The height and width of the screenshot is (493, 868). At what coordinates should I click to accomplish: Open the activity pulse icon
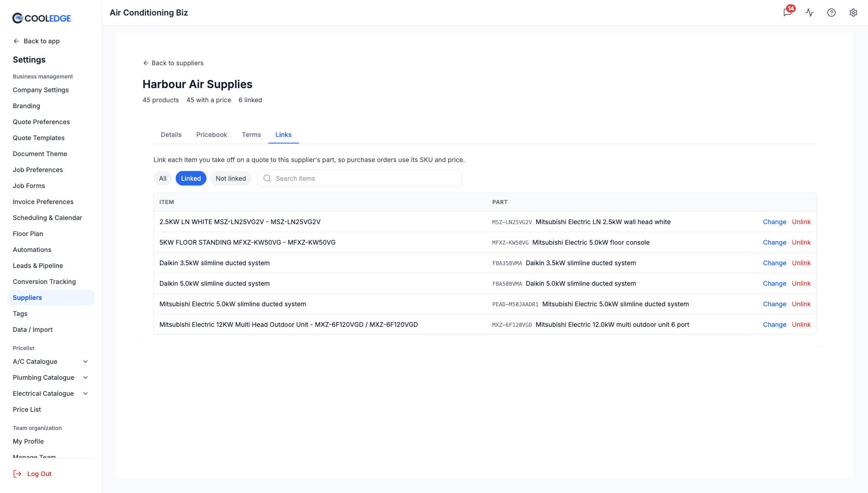coord(810,12)
